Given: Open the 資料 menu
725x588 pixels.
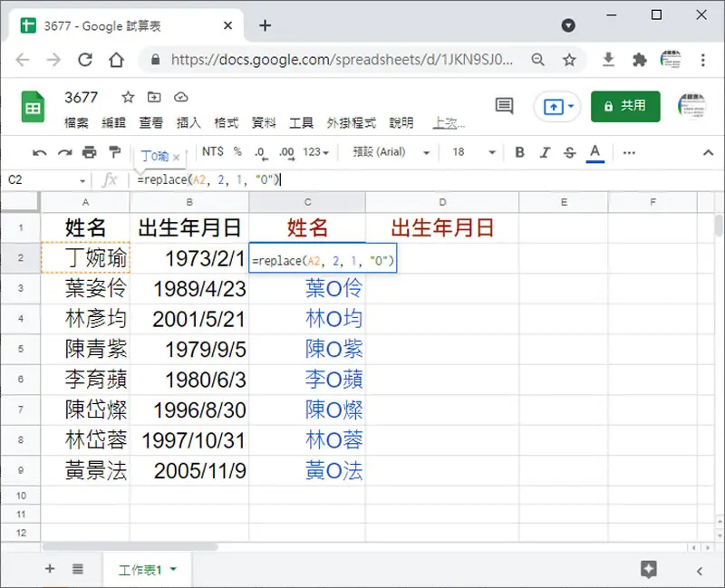Looking at the screenshot, I should [x=264, y=123].
